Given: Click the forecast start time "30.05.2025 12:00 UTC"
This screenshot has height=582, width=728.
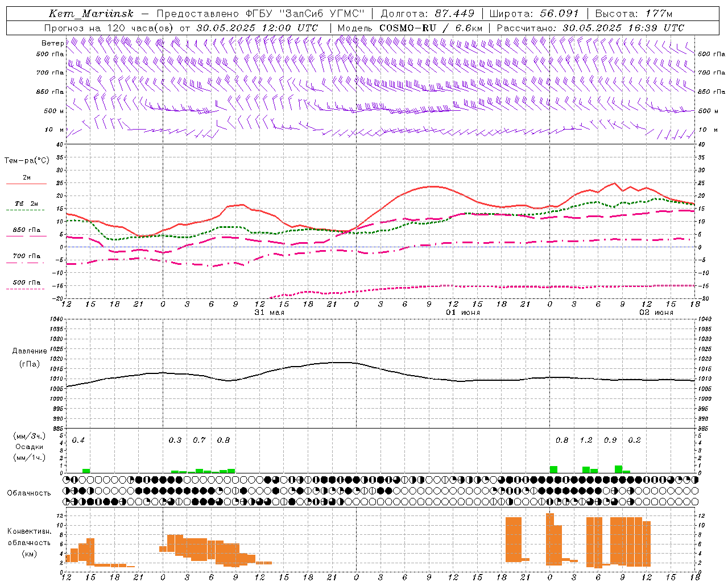Looking at the screenshot, I should point(257,28).
